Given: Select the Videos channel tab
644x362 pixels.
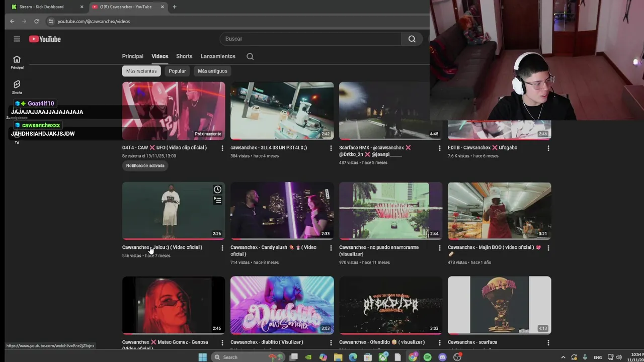Looking at the screenshot, I should pos(160,56).
